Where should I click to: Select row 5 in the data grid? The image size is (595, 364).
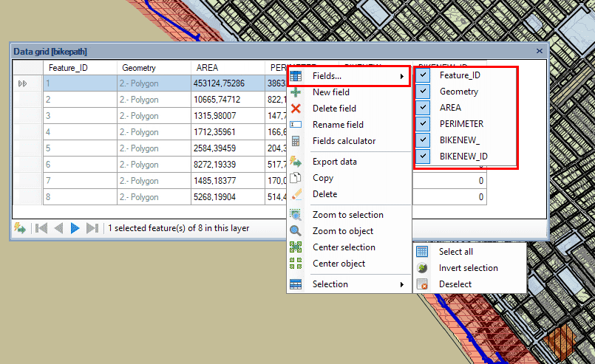[27, 148]
